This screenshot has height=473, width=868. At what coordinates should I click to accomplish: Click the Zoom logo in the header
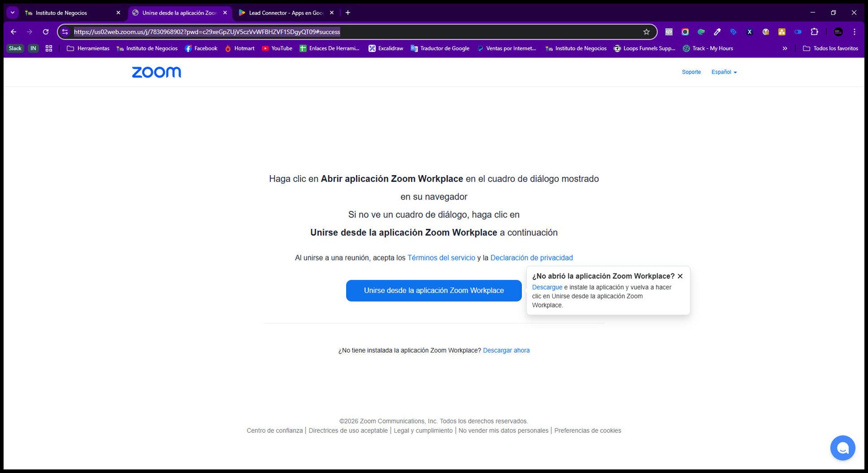coord(156,72)
